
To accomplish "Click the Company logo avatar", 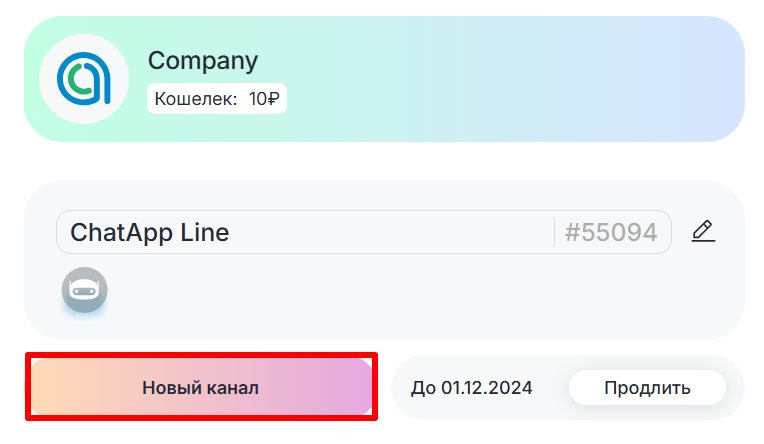I will [84, 79].
